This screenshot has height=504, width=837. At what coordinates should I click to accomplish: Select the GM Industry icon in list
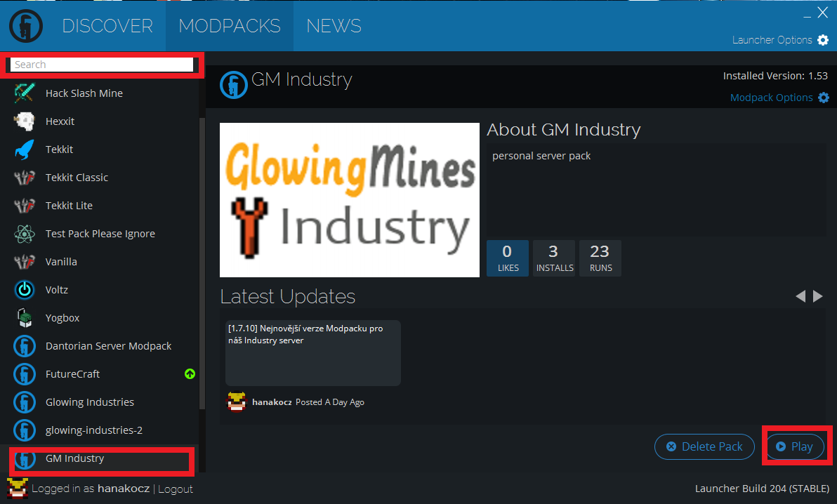click(x=24, y=458)
